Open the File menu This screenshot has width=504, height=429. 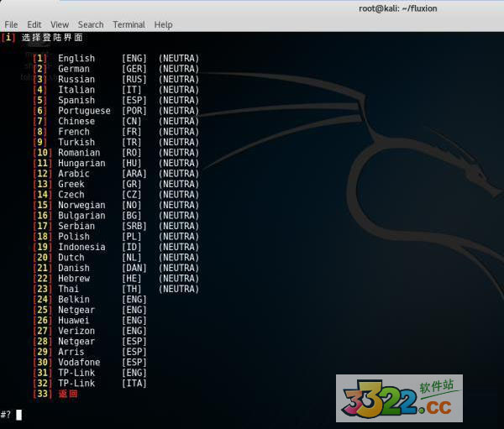[x=11, y=24]
